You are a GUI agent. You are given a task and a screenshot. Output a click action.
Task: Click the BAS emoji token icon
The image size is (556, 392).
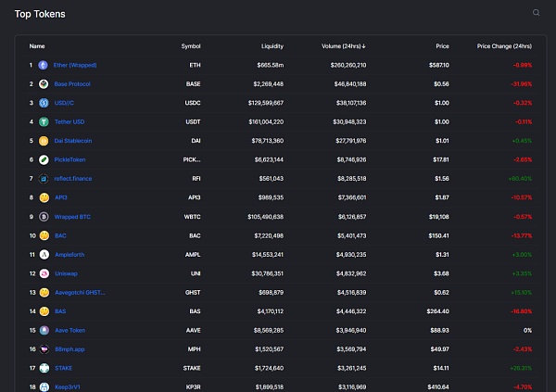[x=44, y=311]
